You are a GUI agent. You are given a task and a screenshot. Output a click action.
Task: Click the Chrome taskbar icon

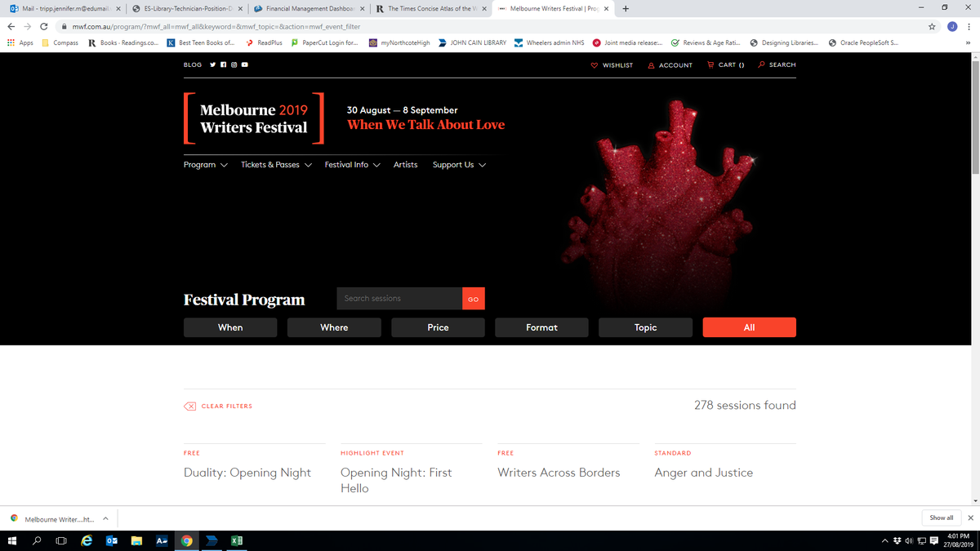187,541
